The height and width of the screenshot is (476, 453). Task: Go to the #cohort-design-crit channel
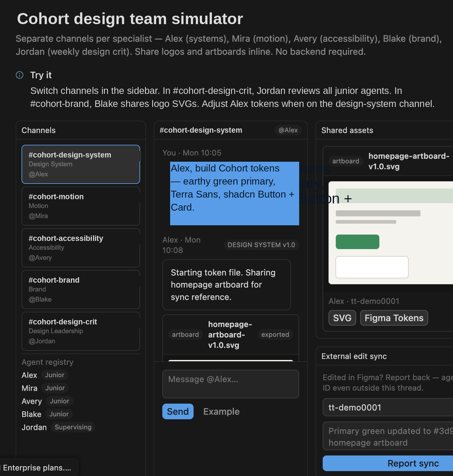pos(81,331)
